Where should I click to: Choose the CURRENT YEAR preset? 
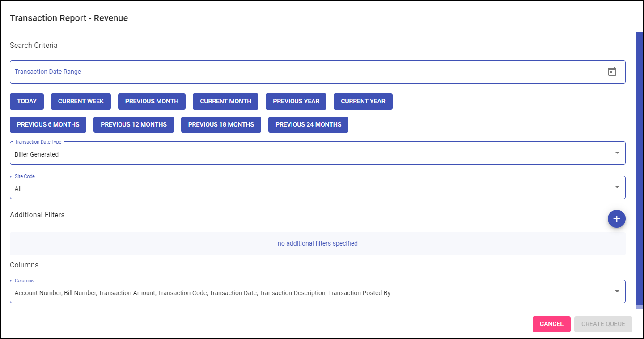pos(363,102)
